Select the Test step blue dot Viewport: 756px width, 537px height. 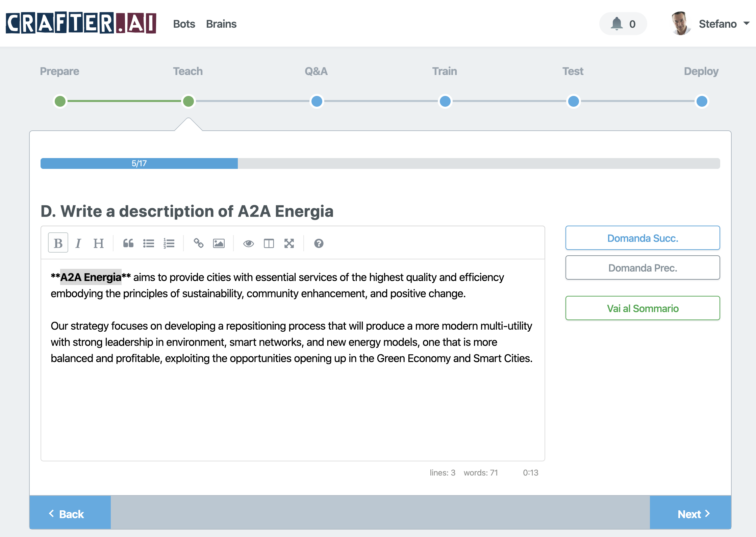pos(574,101)
